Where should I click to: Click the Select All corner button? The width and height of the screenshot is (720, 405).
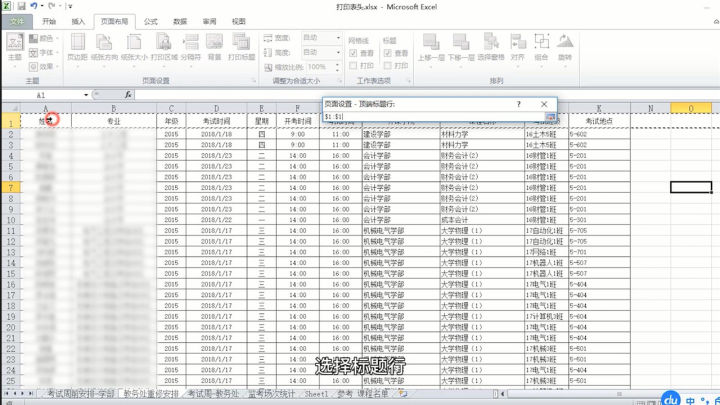click(x=11, y=108)
